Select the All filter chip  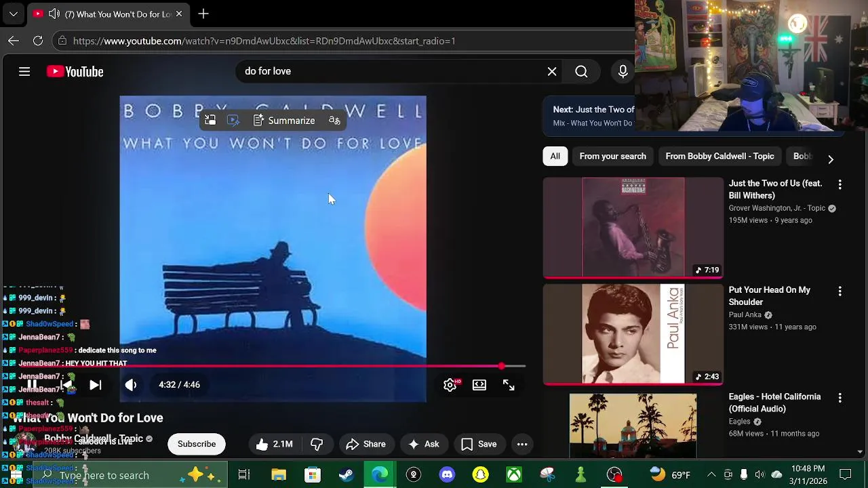tap(555, 157)
